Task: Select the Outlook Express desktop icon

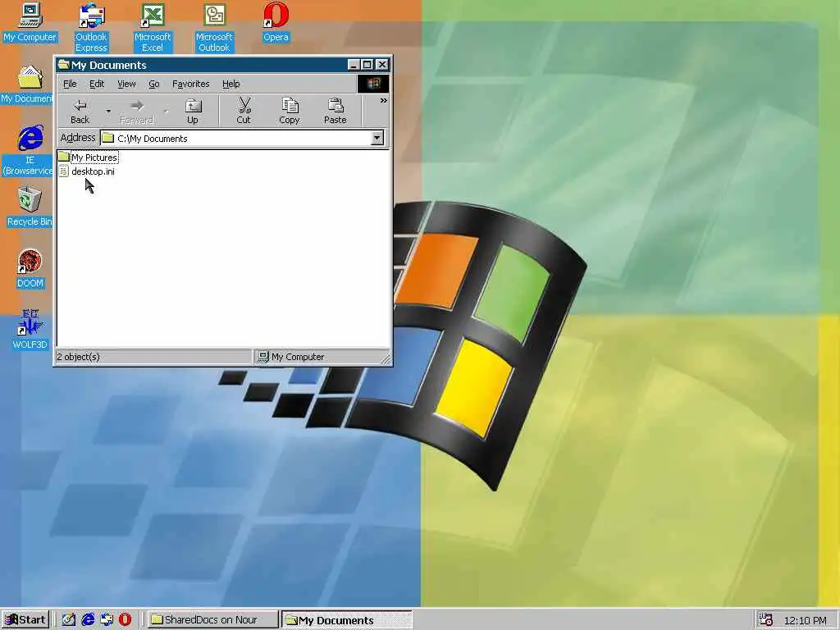Action: pos(91,28)
